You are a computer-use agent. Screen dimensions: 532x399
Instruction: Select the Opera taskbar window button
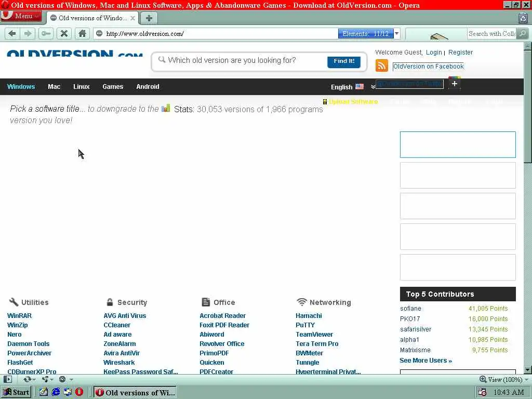pos(135,393)
